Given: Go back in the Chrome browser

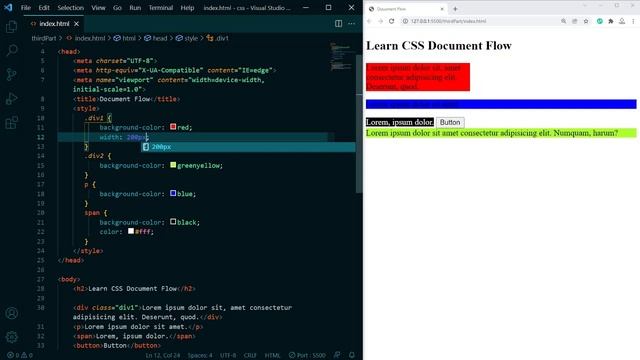Looking at the screenshot, I should tap(369, 21).
